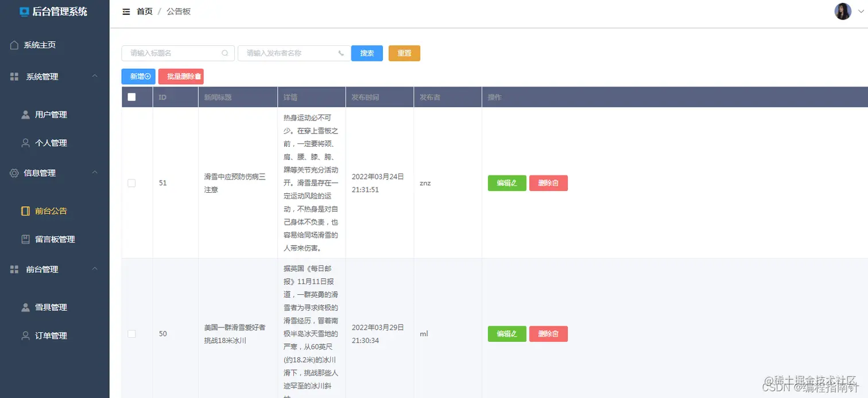Delete the row published by ml
This screenshot has width=868, height=398.
click(x=548, y=334)
